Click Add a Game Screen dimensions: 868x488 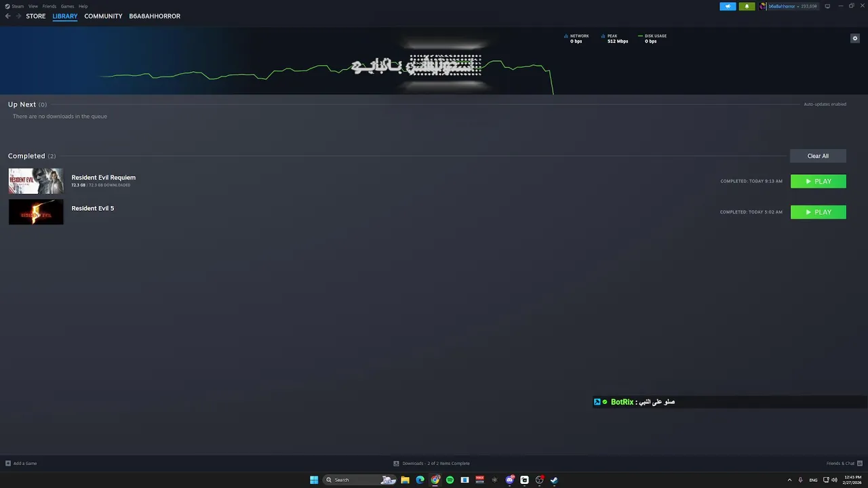tap(21, 464)
